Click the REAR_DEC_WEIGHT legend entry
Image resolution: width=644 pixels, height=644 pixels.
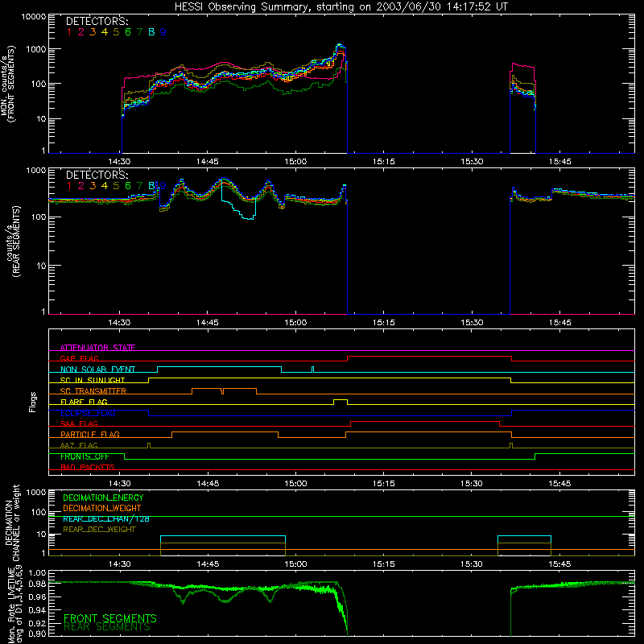(99, 530)
